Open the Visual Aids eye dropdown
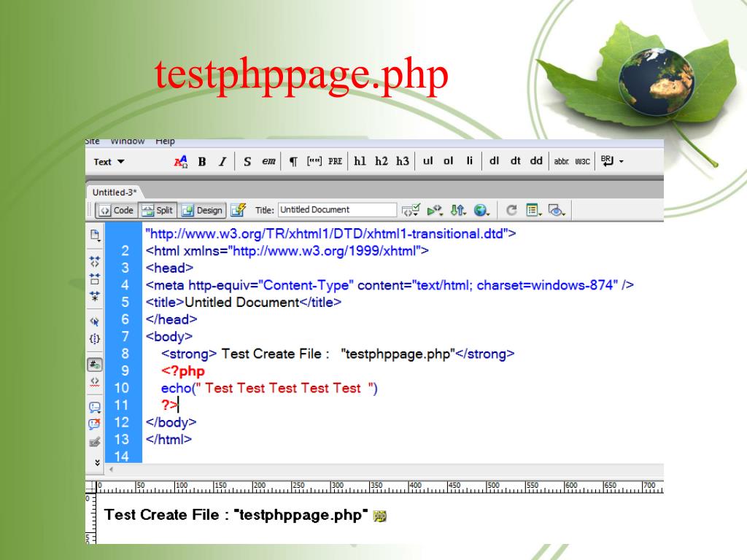Image resolution: width=747 pixels, height=560 pixels. (557, 210)
